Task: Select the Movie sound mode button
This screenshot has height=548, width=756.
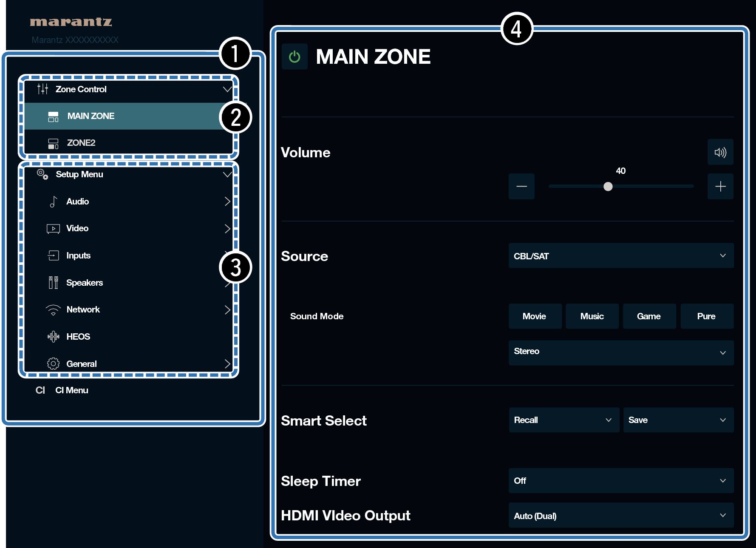Action: click(535, 316)
